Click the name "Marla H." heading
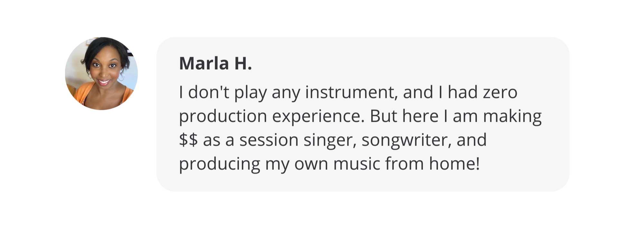The image size is (644, 231). click(x=215, y=63)
